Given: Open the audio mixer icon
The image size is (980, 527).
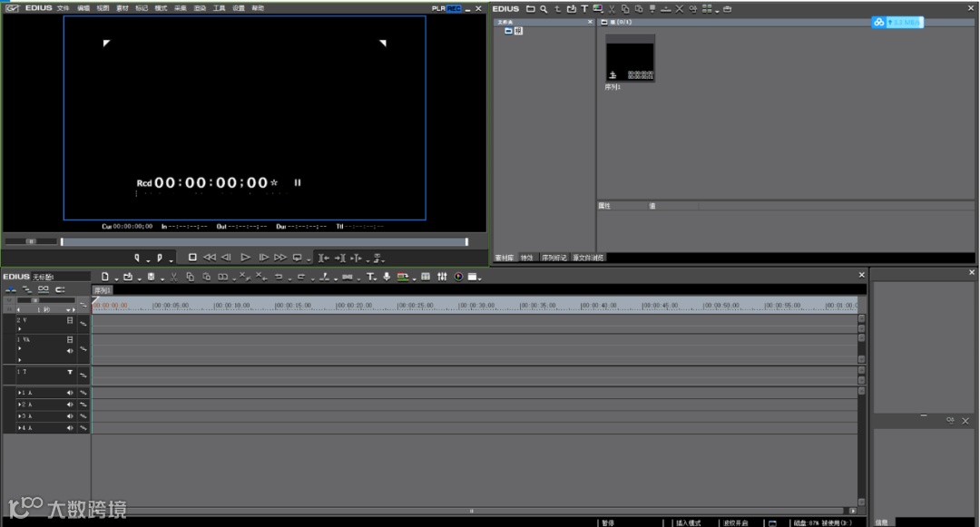Looking at the screenshot, I should [442, 277].
